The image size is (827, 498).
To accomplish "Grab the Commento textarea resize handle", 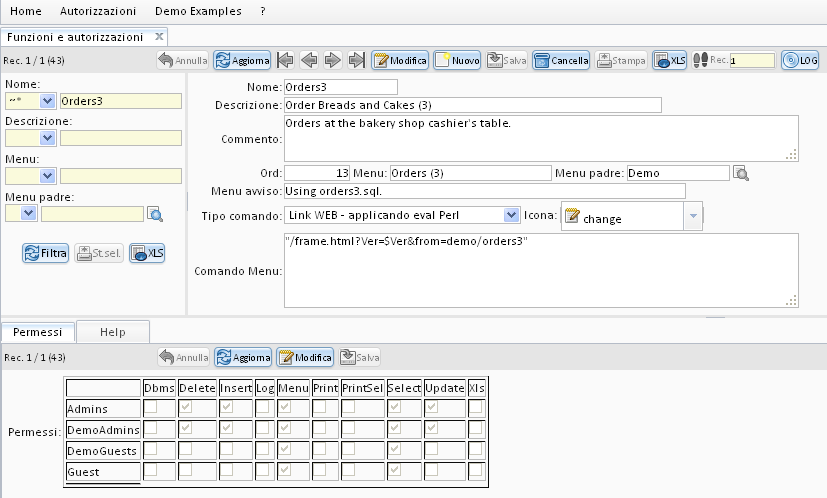I will tap(792, 155).
